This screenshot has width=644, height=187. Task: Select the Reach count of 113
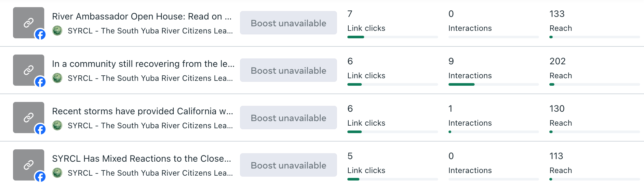point(557,156)
